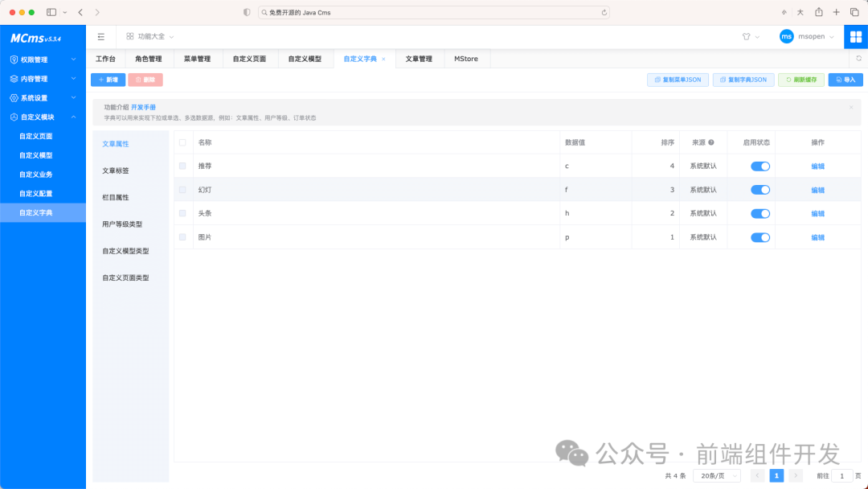Switch to the 文章管理 tab
Viewport: 868px width, 489px height.
(x=420, y=58)
